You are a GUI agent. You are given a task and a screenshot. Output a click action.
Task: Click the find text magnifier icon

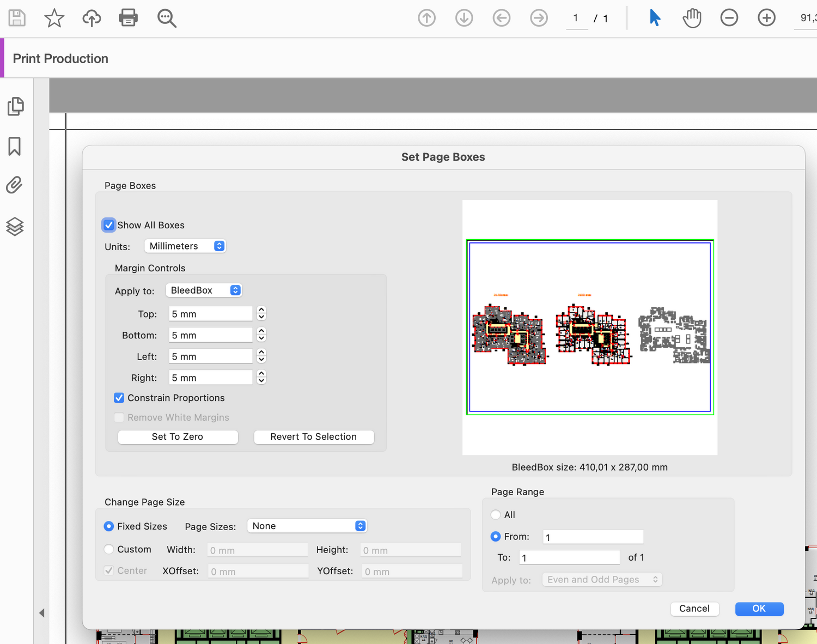(x=167, y=18)
